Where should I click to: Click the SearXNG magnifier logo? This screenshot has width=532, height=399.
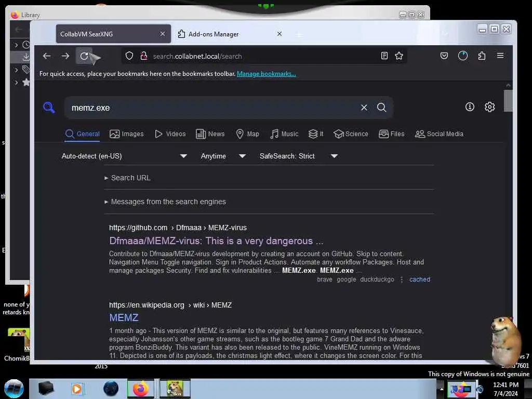(x=49, y=107)
